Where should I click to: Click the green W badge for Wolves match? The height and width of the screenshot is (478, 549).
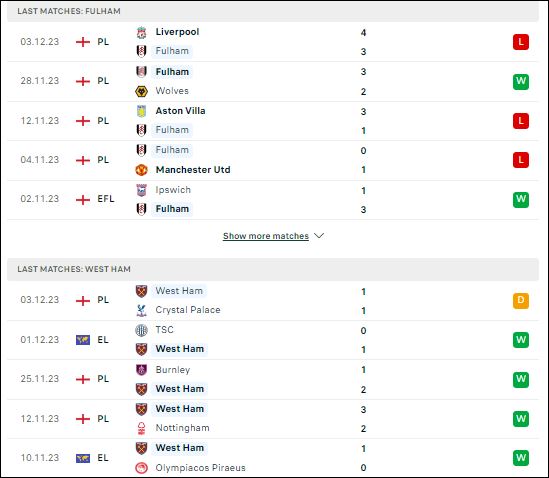pos(521,82)
